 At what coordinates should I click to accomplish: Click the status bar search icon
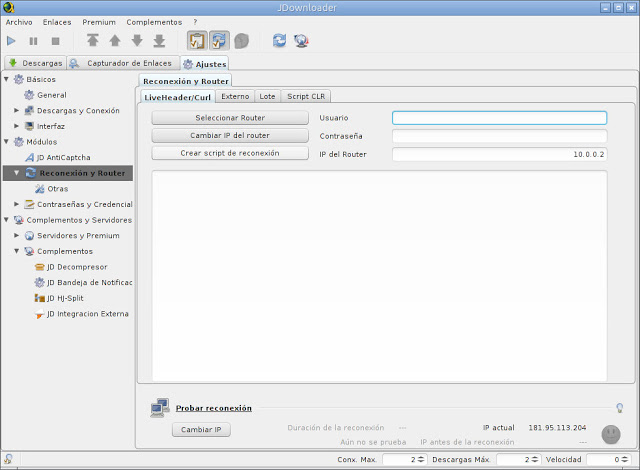[8, 459]
